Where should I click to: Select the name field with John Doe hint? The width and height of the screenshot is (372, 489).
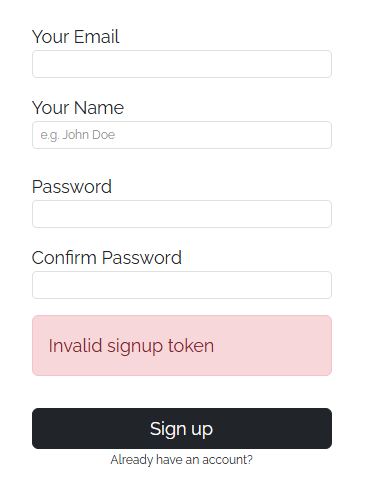tap(182, 135)
